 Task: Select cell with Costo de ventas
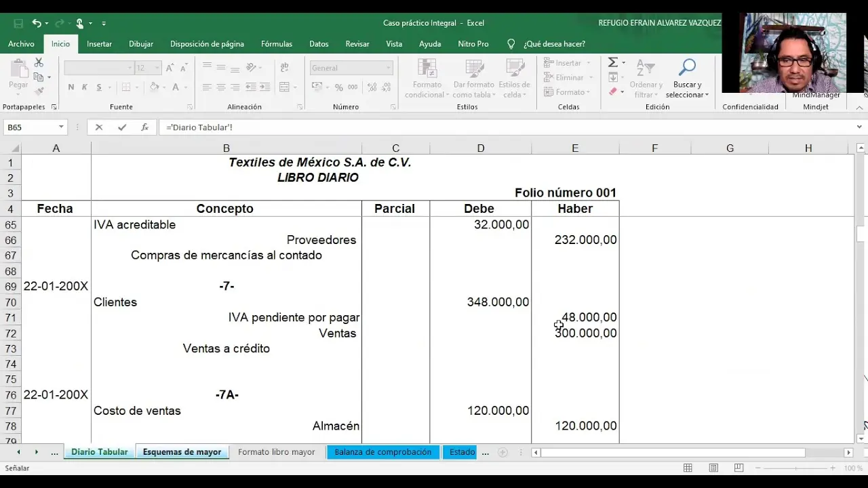pyautogui.click(x=226, y=411)
